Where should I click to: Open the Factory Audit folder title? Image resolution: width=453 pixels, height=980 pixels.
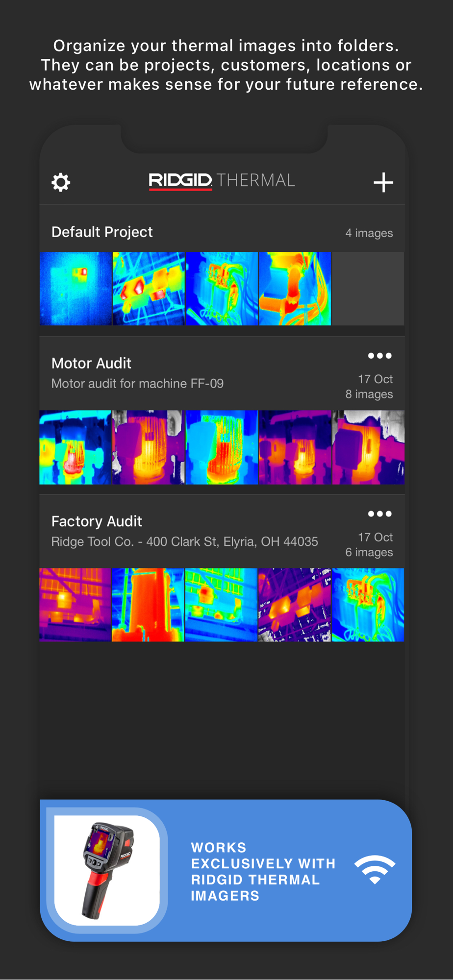(x=97, y=521)
